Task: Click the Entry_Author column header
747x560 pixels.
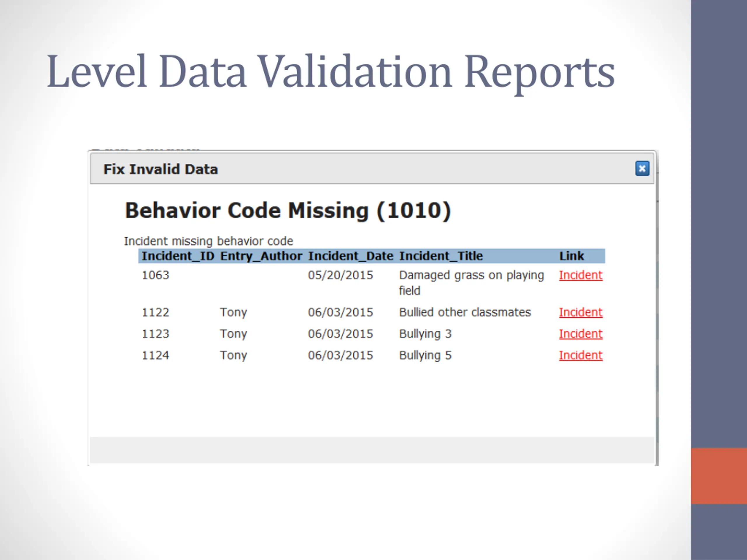Action: pos(261,256)
